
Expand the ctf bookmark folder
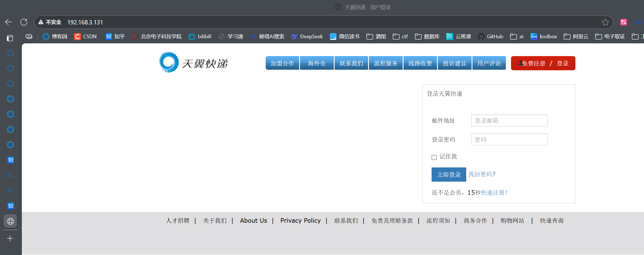[x=400, y=37]
